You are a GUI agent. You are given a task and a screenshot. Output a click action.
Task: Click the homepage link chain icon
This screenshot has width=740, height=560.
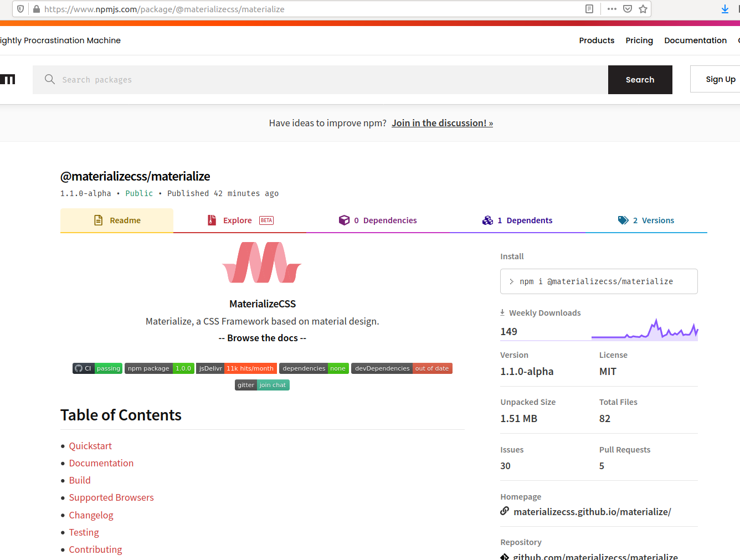pos(505,511)
